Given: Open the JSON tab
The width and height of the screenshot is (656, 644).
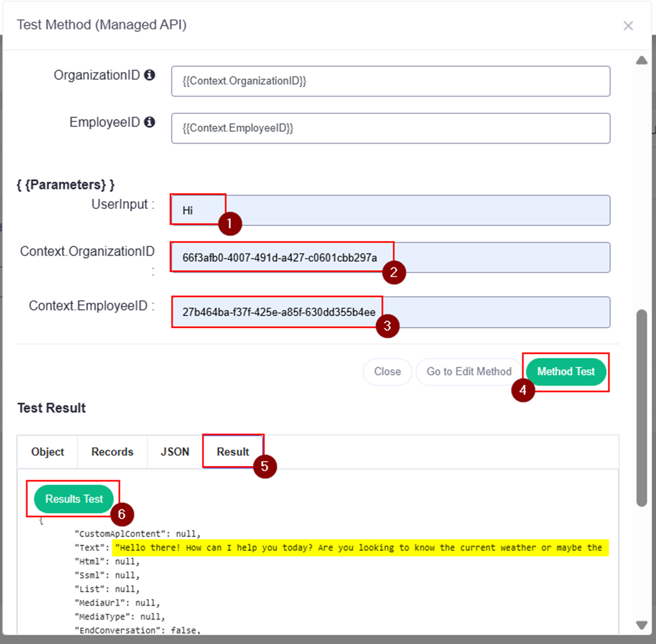Looking at the screenshot, I should (x=175, y=452).
